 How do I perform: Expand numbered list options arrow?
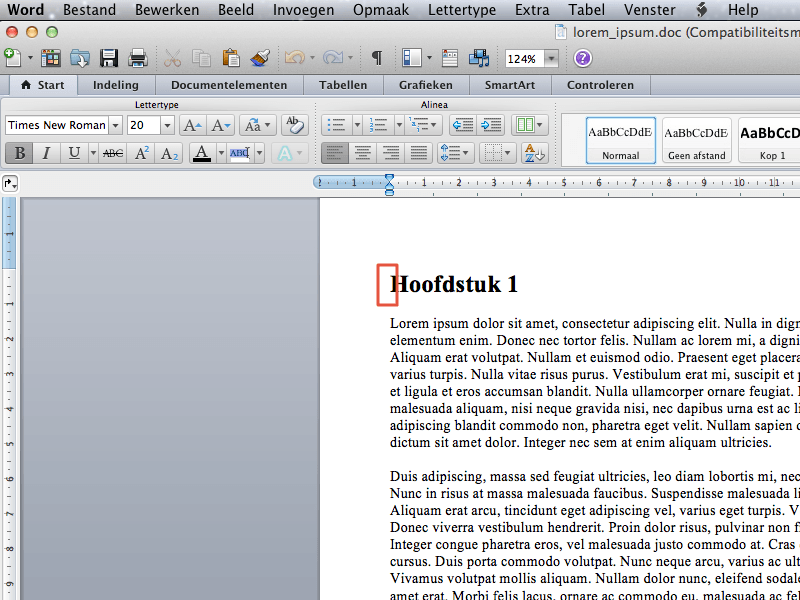click(399, 125)
